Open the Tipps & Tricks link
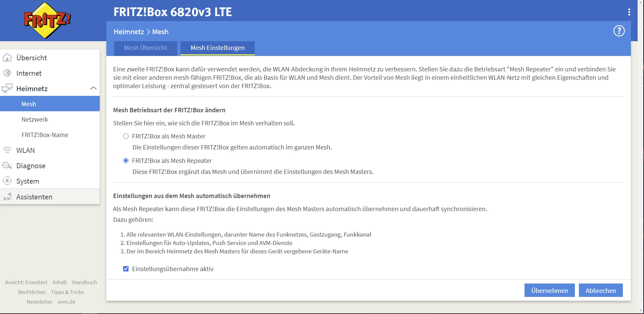 pos(67,292)
